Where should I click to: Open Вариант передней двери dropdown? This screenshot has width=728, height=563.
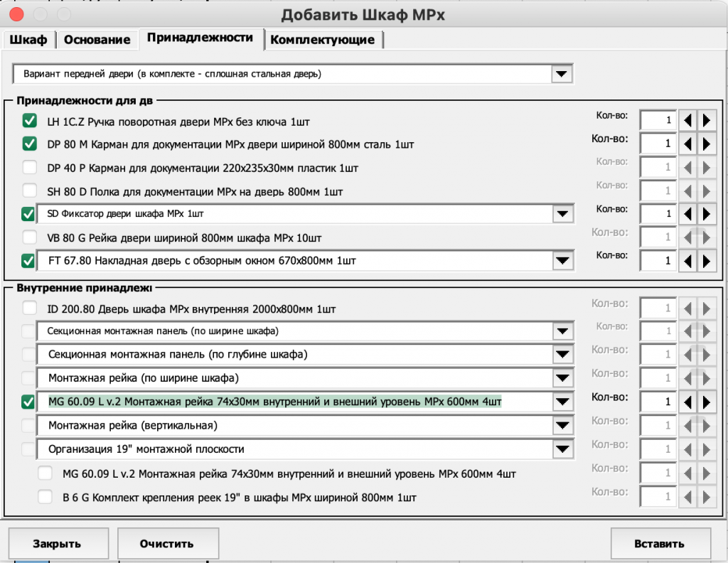tap(562, 74)
